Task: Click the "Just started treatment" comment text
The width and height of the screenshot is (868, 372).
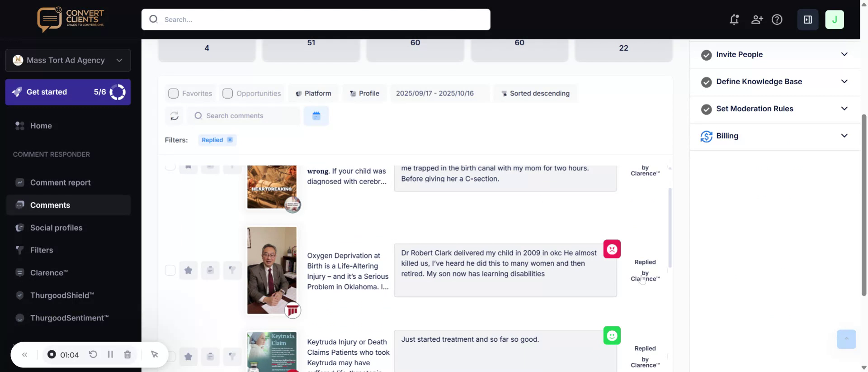Action: point(470,339)
